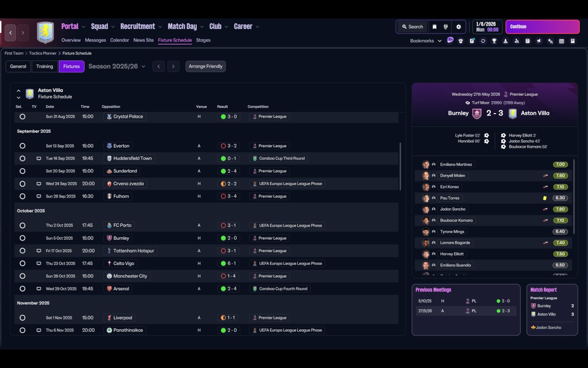The image size is (588, 368).
Task: Click the Continue button
Action: (x=543, y=27)
